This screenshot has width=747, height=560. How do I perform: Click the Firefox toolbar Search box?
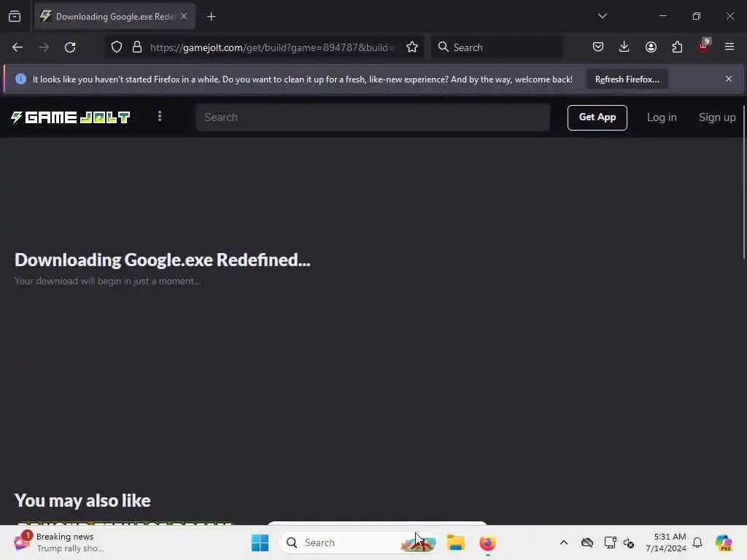click(x=497, y=47)
